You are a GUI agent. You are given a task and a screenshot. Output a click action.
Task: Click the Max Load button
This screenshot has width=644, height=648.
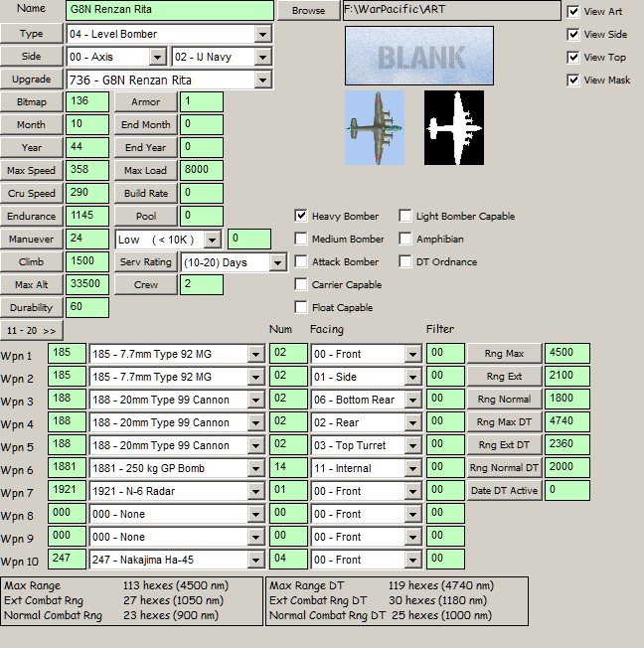tap(145, 170)
